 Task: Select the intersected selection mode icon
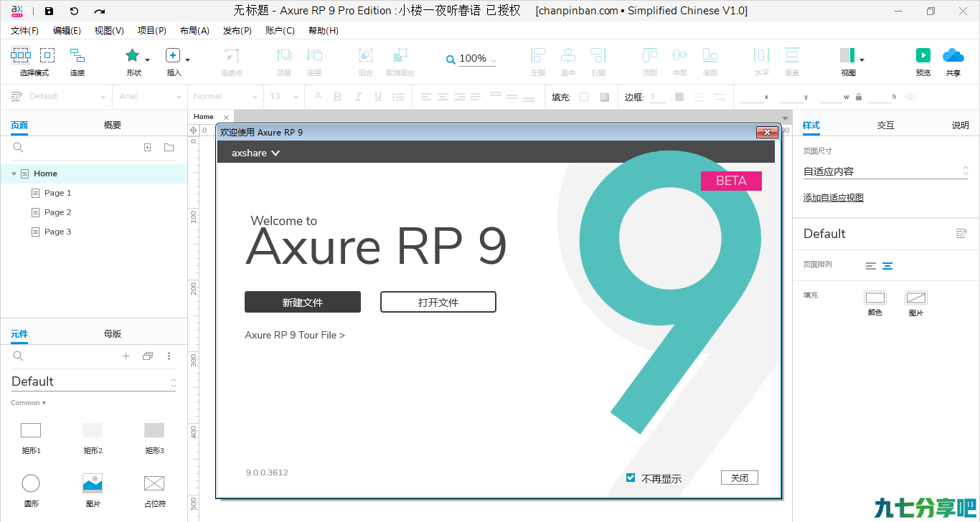(x=21, y=55)
